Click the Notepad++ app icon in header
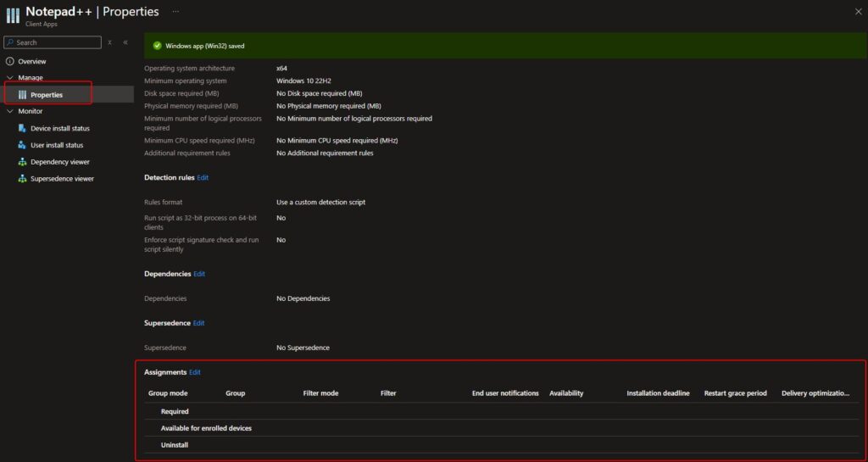The width and height of the screenshot is (868, 462). [x=13, y=15]
